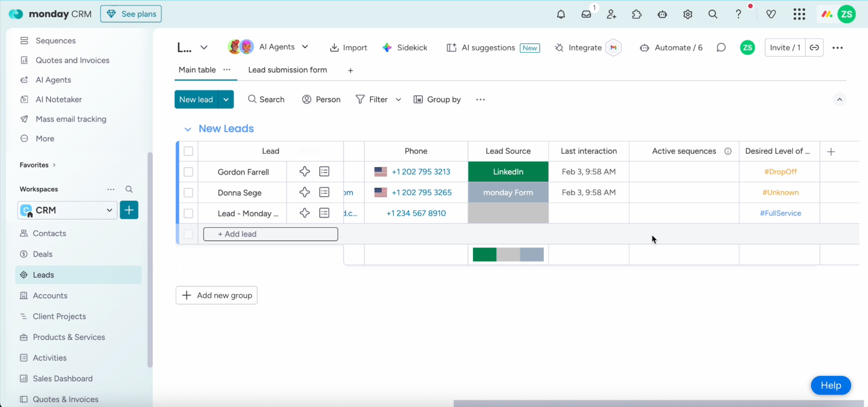Click the AI star icon for Gordon Farrell
This screenshot has height=407, width=868.
(x=305, y=171)
